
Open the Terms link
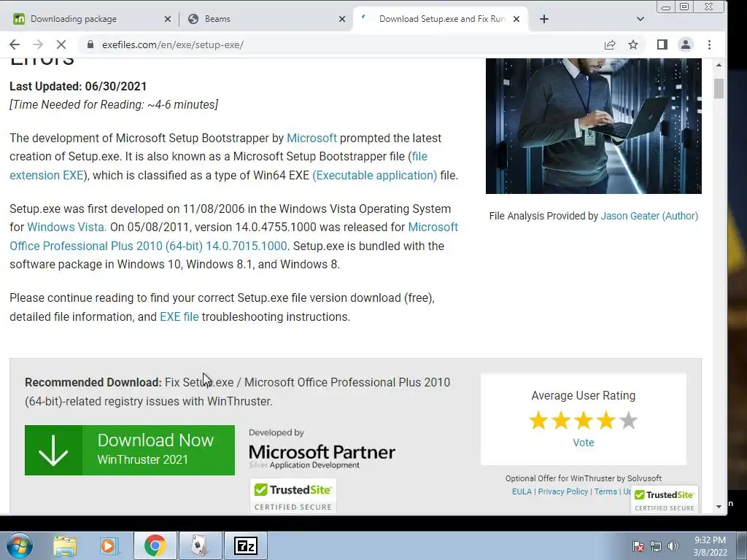pos(605,491)
